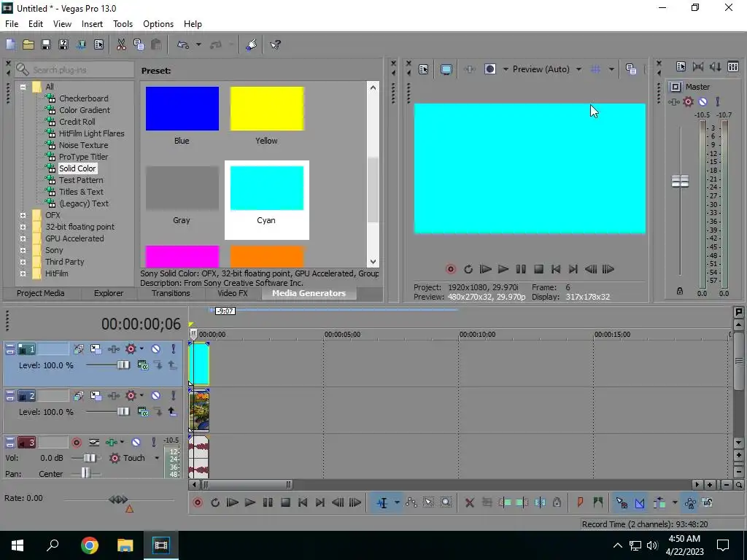This screenshot has width=747, height=560.
Task: Undo the last action via the toolbar
Action: pyautogui.click(x=183, y=44)
